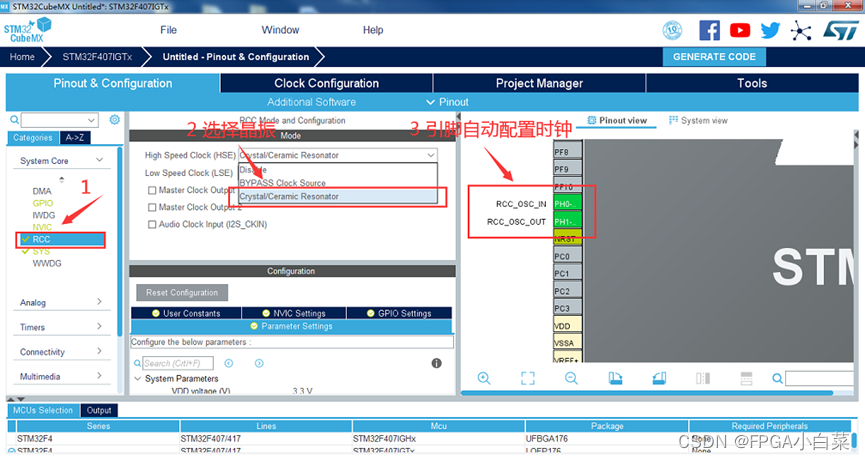865x460 pixels.
Task: Click the 10th anniversary badge icon
Action: (x=672, y=30)
